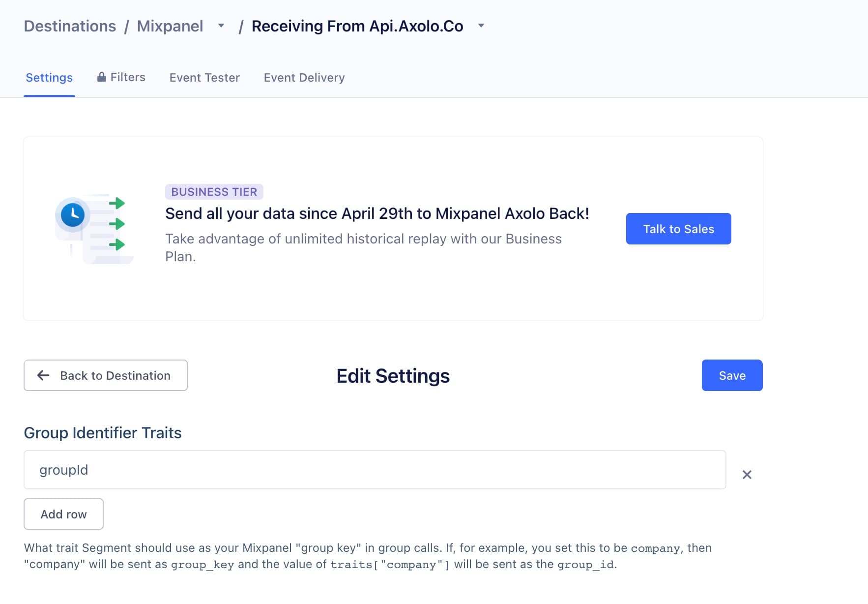Screen dimensions: 868x604
Task: Click the Edit Settings heading
Action: [x=393, y=376]
